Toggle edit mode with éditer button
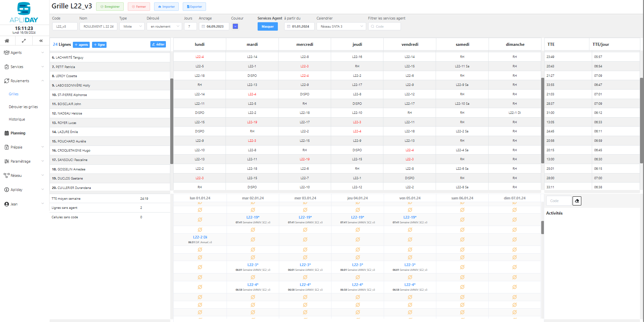 tap(158, 44)
